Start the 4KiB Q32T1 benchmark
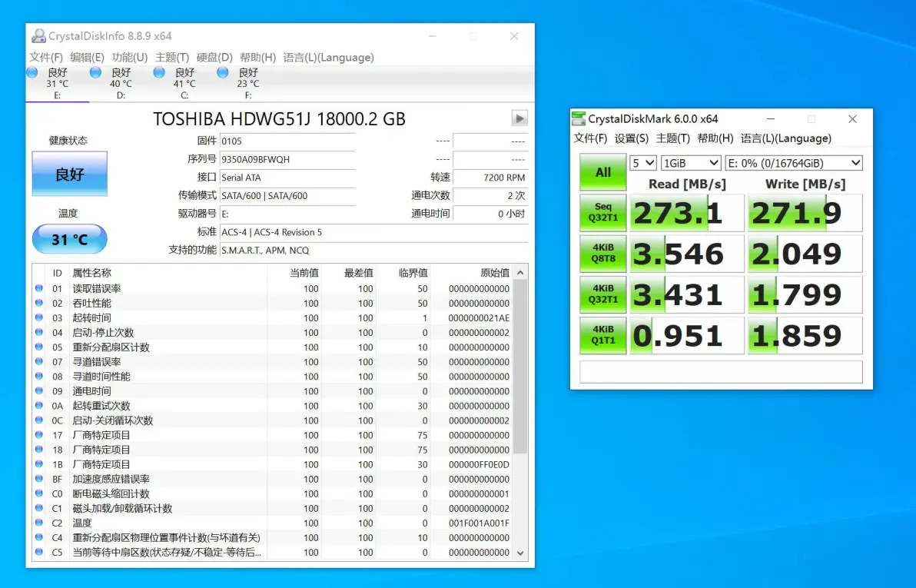Viewport: 916px width, 588px height. click(603, 294)
